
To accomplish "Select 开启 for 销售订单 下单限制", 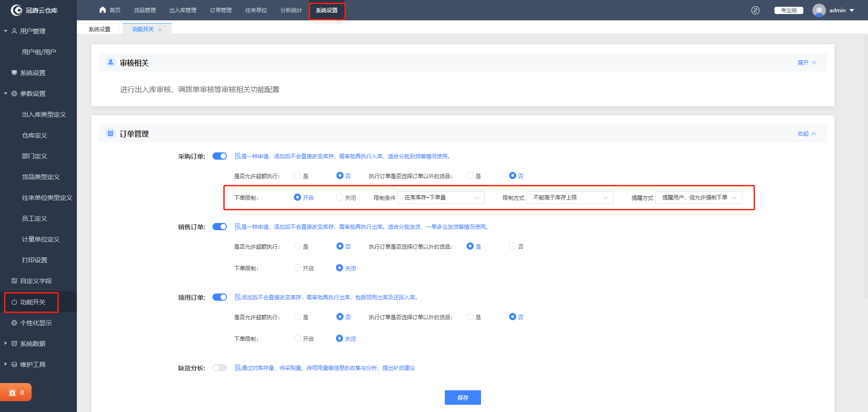I will 297,268.
